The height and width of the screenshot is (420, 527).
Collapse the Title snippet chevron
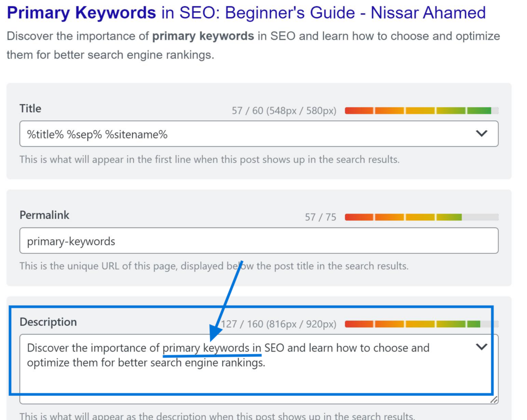pyautogui.click(x=482, y=133)
